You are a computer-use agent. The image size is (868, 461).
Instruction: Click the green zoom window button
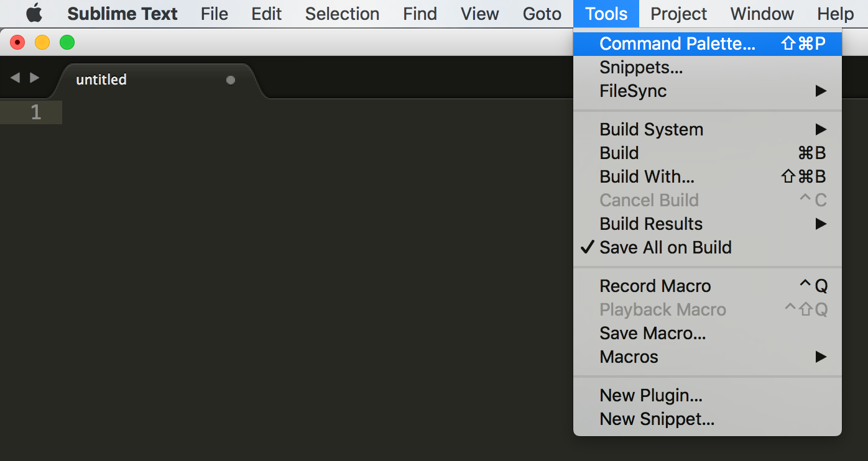pyautogui.click(x=67, y=42)
